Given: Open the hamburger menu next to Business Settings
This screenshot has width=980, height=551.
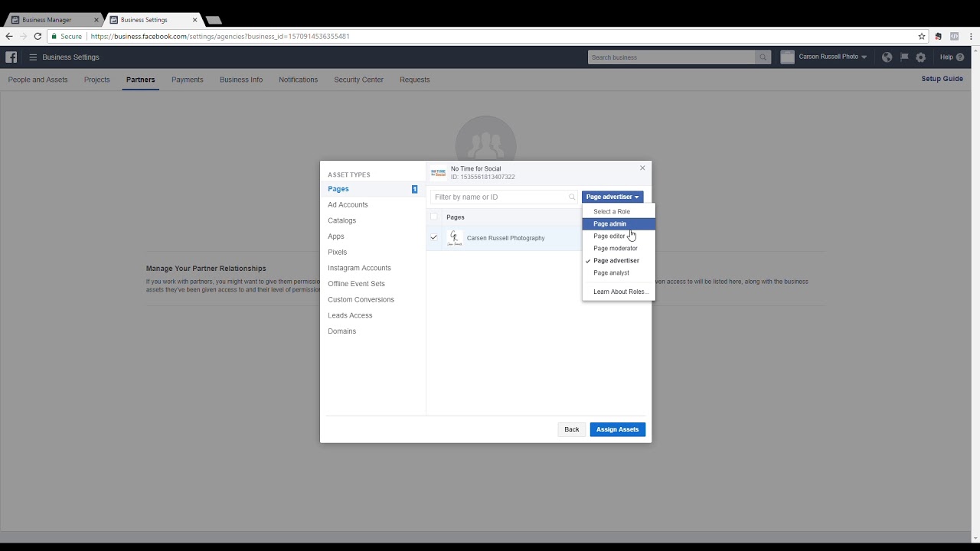Looking at the screenshot, I should point(33,57).
